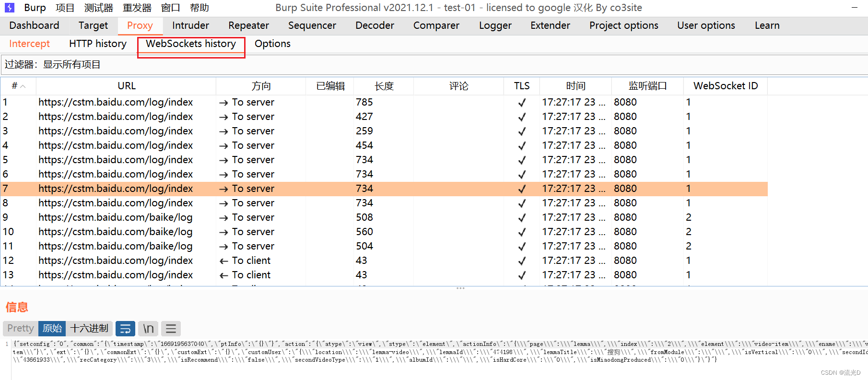Open the Comparer tab
The width and height of the screenshot is (868, 380).
[x=436, y=25]
